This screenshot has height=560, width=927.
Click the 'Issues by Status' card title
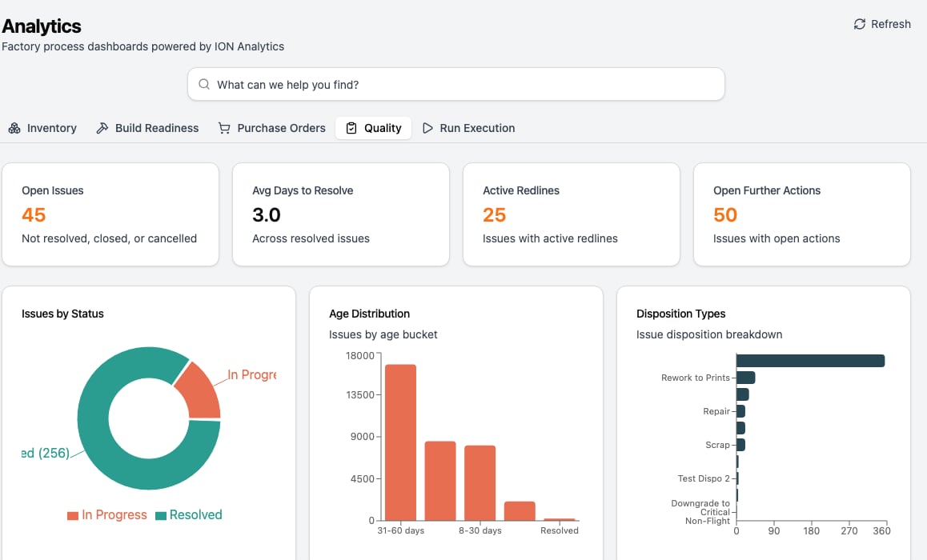tap(62, 314)
